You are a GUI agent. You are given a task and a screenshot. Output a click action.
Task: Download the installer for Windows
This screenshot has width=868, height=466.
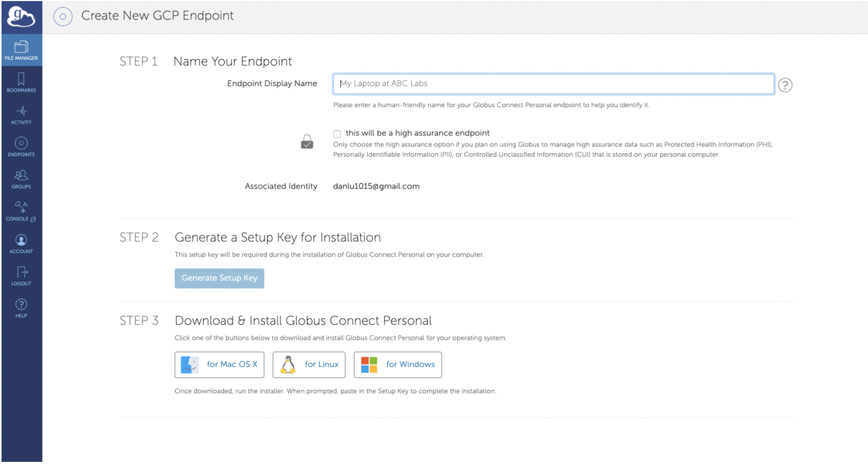(x=398, y=365)
